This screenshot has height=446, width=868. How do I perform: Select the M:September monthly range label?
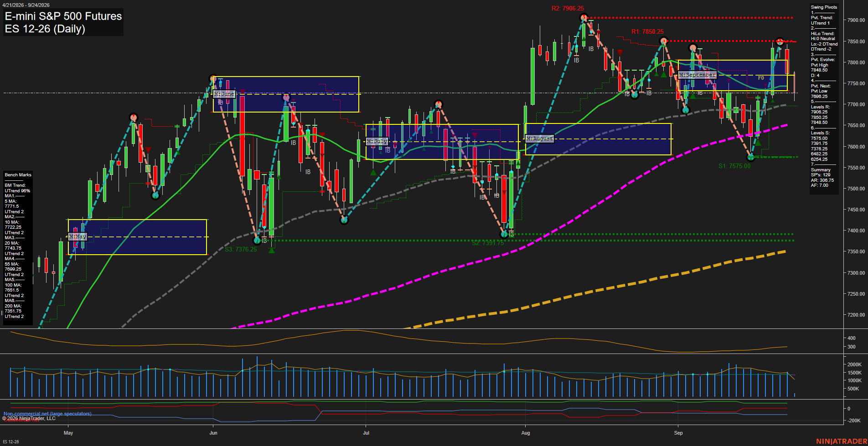coord(697,74)
